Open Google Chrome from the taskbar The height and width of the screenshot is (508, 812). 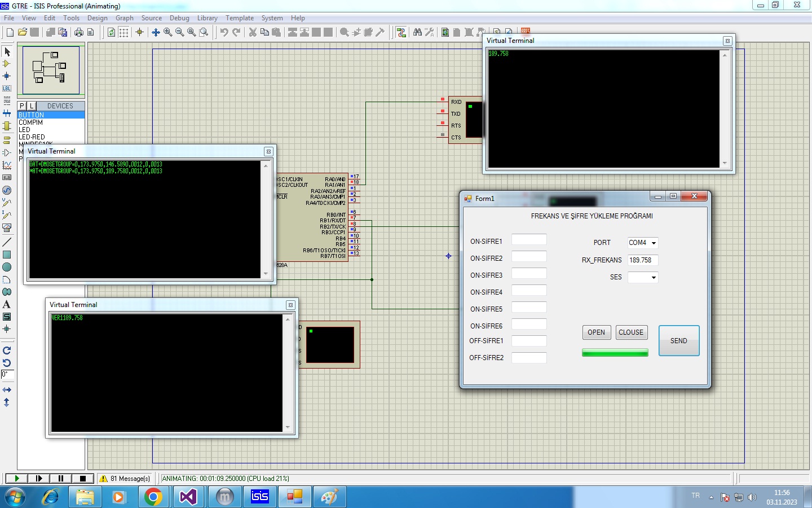[x=153, y=497]
